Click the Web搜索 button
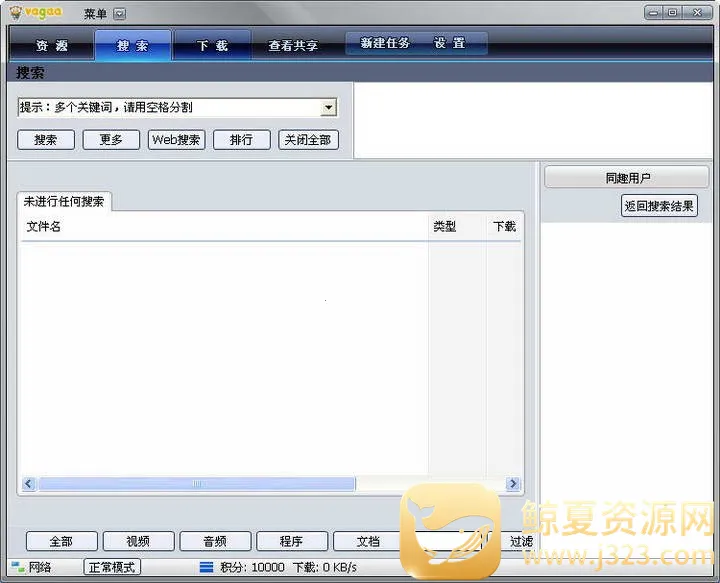Image resolution: width=720 pixels, height=583 pixels. 176,140
